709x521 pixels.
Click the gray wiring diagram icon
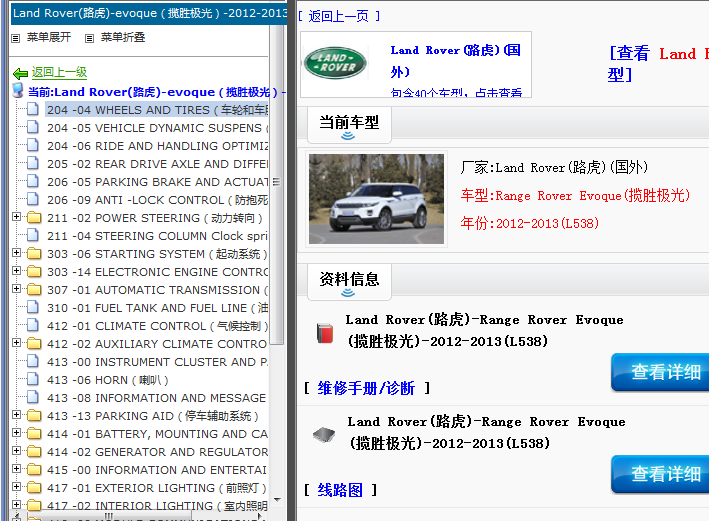coord(323,435)
